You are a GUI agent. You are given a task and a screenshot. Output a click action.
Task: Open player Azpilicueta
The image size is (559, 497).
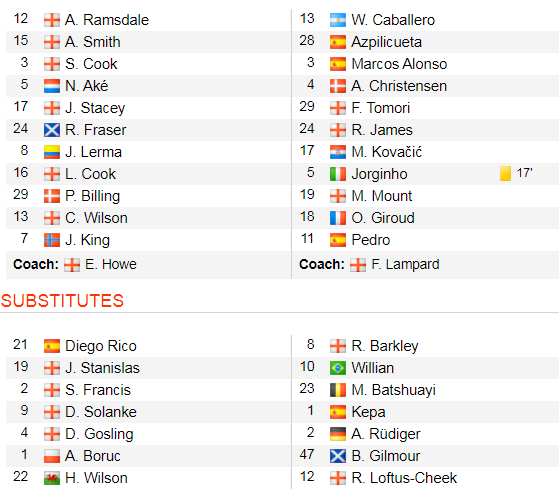coord(386,42)
